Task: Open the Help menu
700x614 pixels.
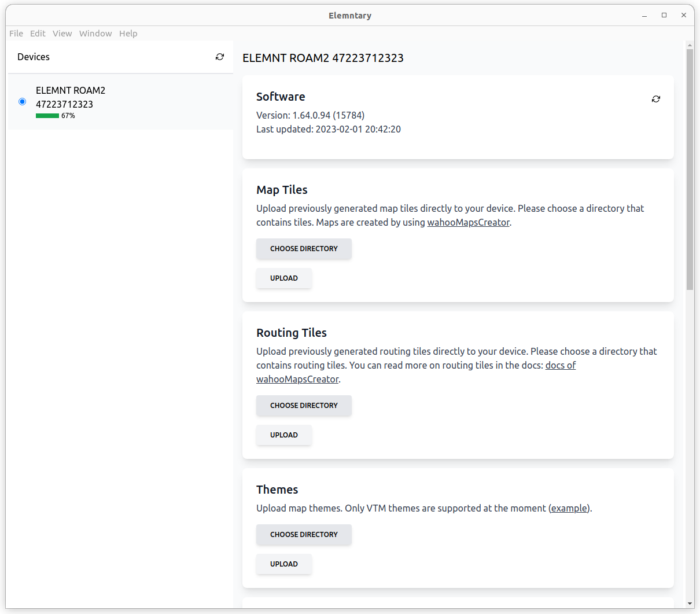Action: click(128, 34)
